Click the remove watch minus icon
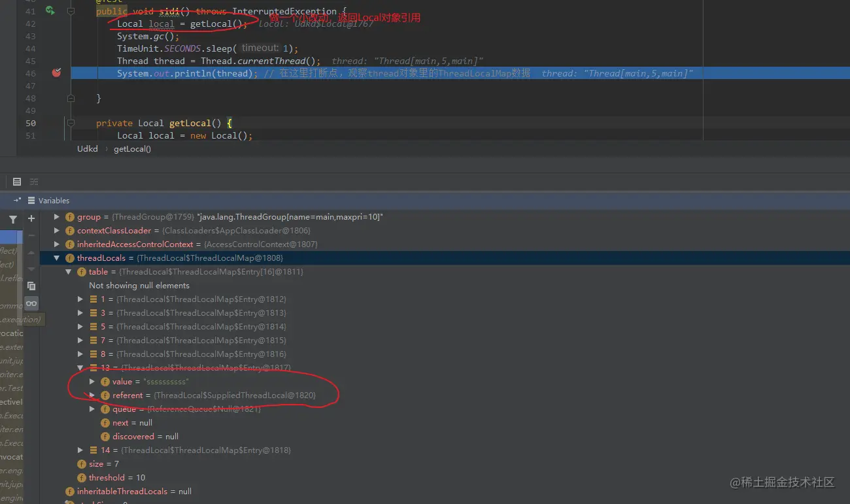This screenshot has height=504, width=850. coord(31,235)
